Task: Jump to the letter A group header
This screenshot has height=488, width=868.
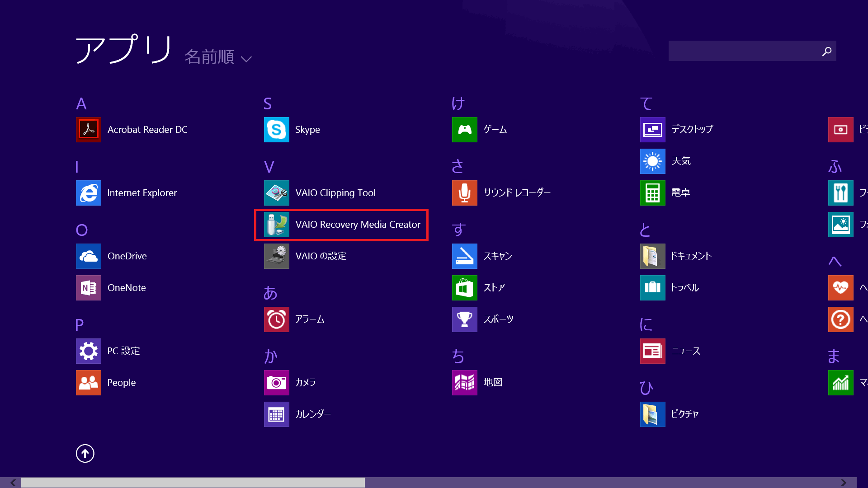Action: (81, 103)
